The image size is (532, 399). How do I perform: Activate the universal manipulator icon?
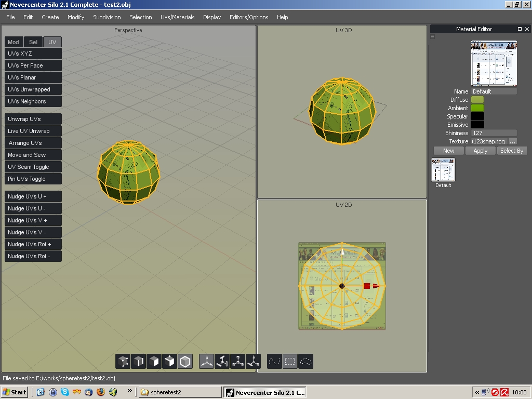point(254,362)
